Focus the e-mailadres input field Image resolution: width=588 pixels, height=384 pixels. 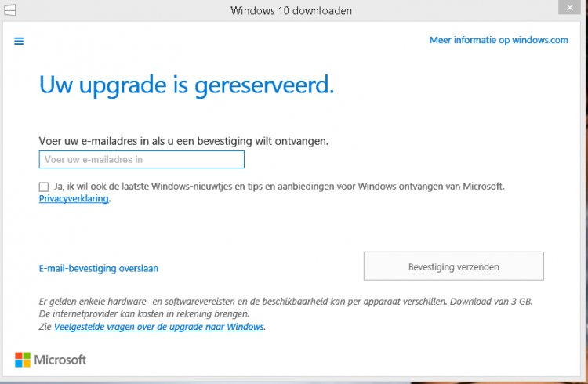point(142,159)
